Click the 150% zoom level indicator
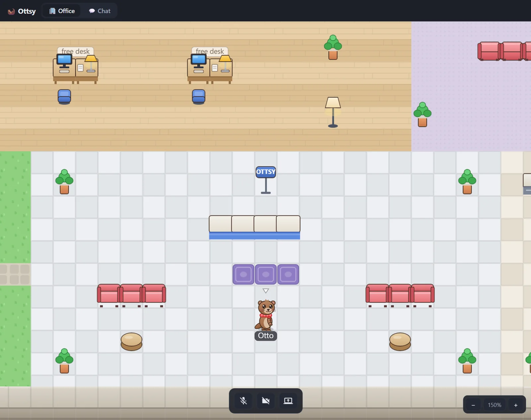Screen dimensions: 531x420 click(x=494, y=405)
